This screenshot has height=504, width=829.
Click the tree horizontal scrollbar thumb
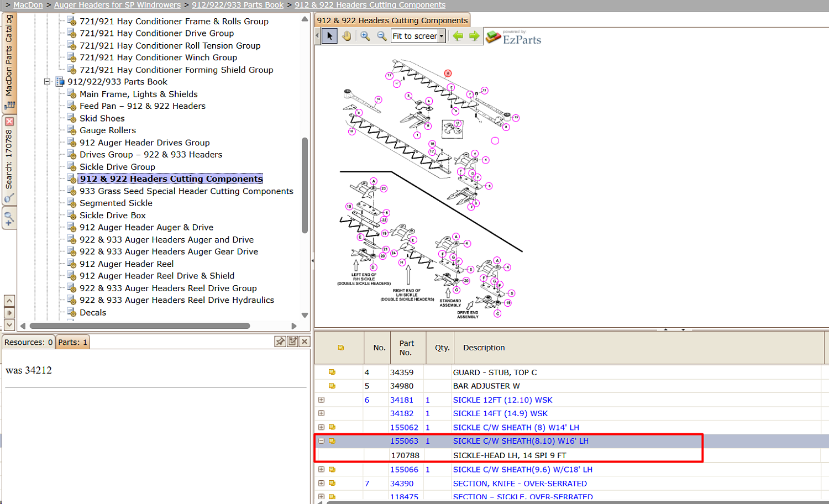point(140,326)
